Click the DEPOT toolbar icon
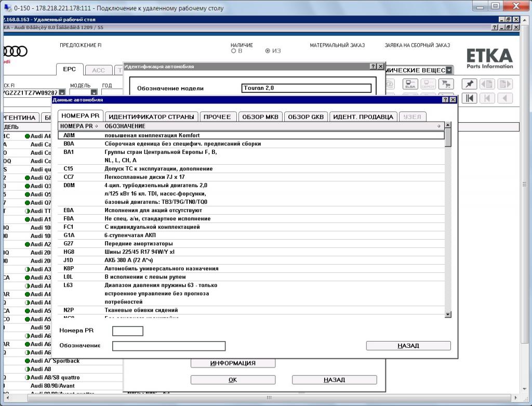 [428, 84]
